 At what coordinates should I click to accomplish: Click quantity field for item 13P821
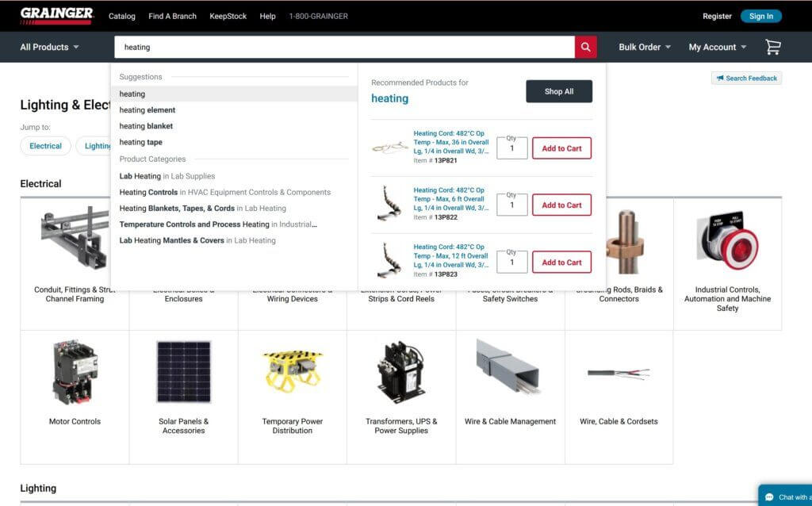512,148
